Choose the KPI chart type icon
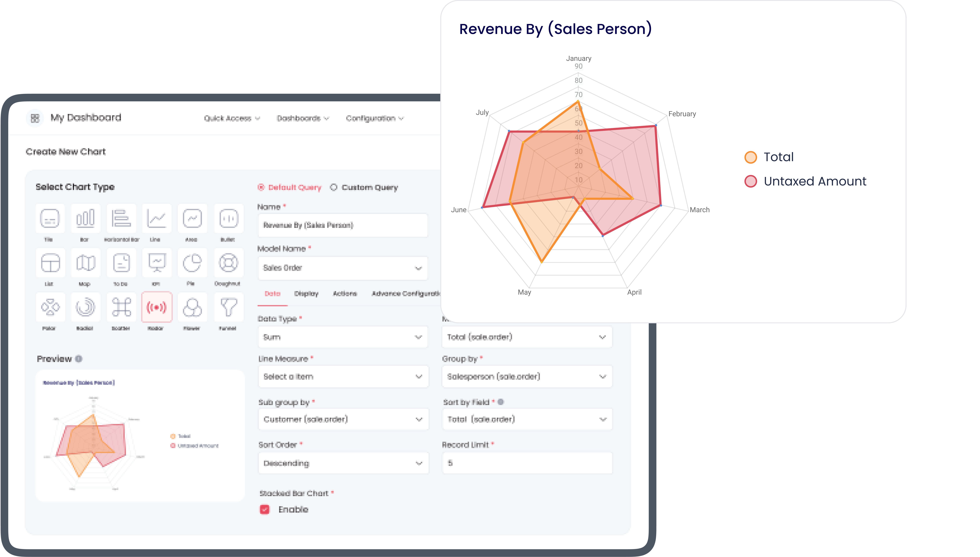 (x=157, y=263)
